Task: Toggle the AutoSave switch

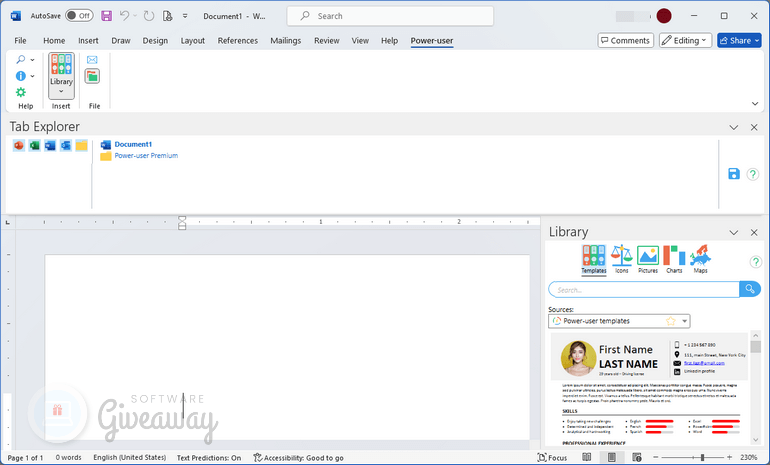Action: point(79,16)
